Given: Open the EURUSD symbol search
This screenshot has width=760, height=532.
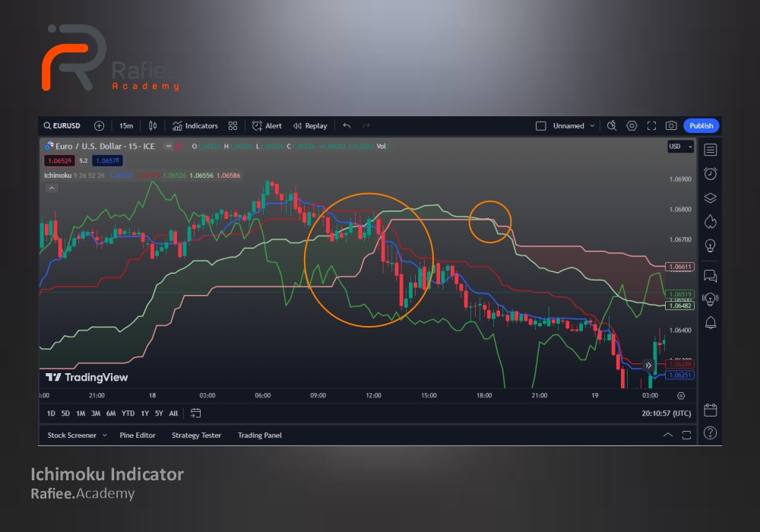Looking at the screenshot, I should click(x=62, y=126).
